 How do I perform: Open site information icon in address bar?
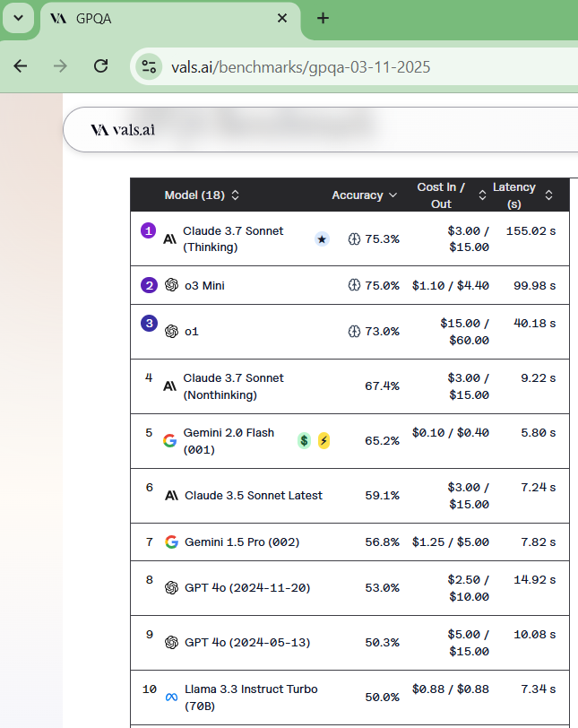click(149, 67)
